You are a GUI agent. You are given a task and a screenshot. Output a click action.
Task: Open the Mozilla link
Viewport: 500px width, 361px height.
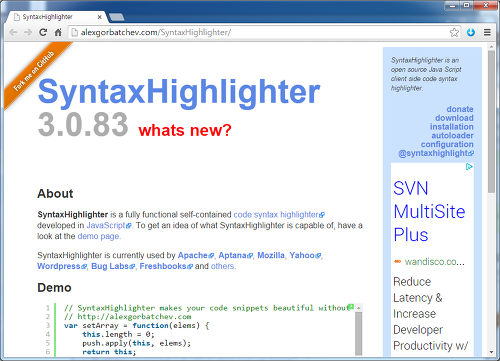click(271, 255)
